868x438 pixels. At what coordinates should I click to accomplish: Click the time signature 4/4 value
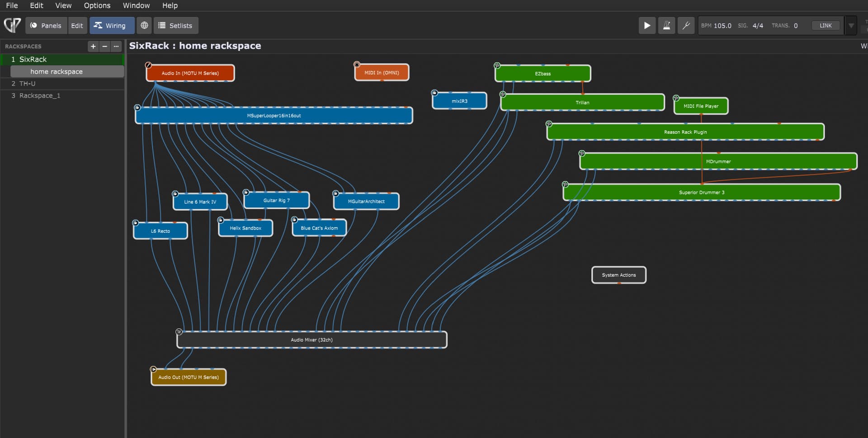[758, 25]
